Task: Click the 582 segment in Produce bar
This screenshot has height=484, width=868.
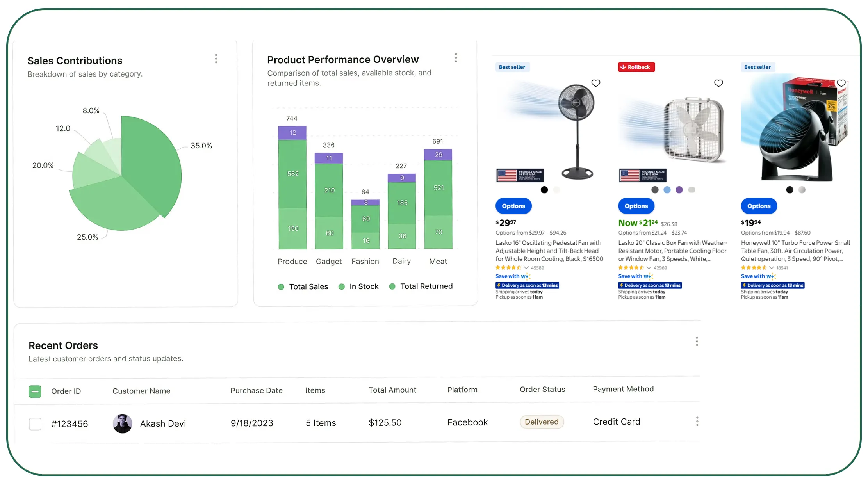Action: [292, 174]
